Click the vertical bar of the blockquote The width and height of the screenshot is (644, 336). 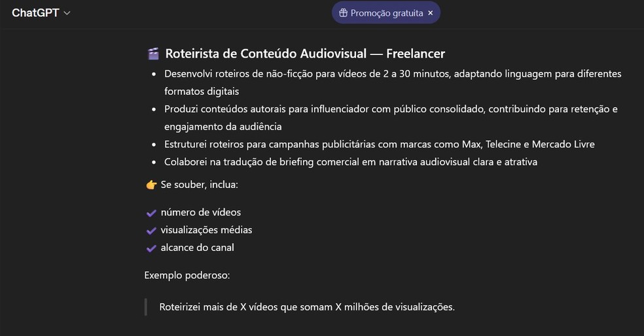pos(146,307)
